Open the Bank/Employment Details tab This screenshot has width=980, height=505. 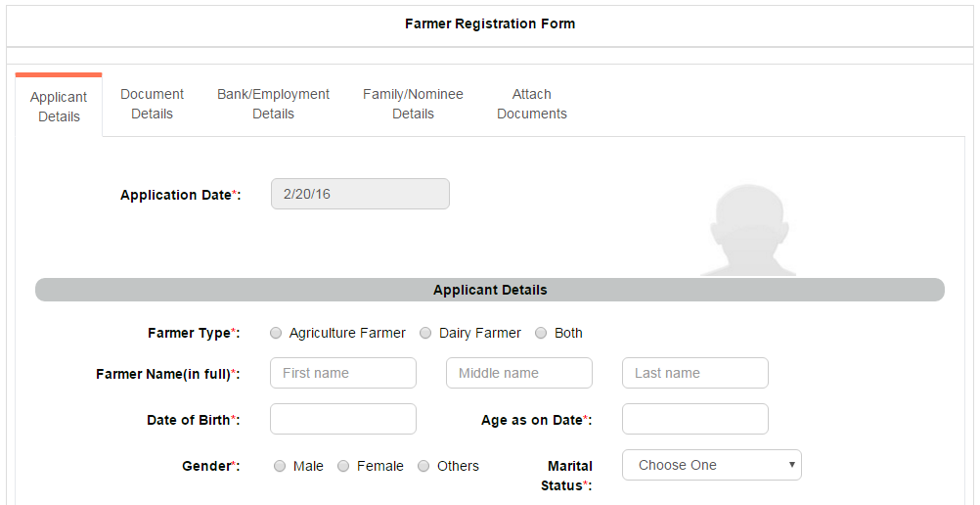tap(273, 104)
